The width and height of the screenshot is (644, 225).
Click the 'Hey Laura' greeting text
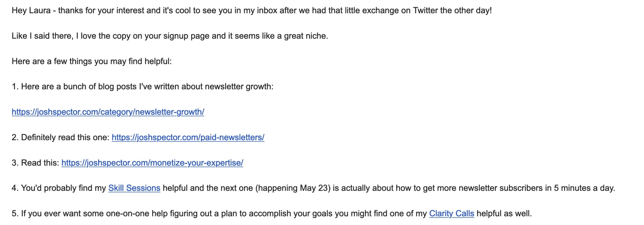(x=31, y=11)
